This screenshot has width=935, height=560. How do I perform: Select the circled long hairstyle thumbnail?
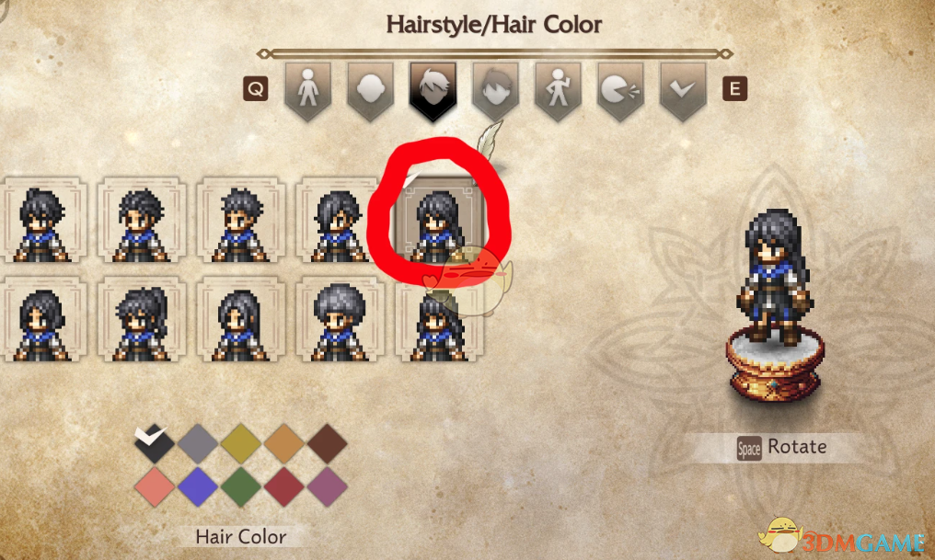tap(438, 221)
